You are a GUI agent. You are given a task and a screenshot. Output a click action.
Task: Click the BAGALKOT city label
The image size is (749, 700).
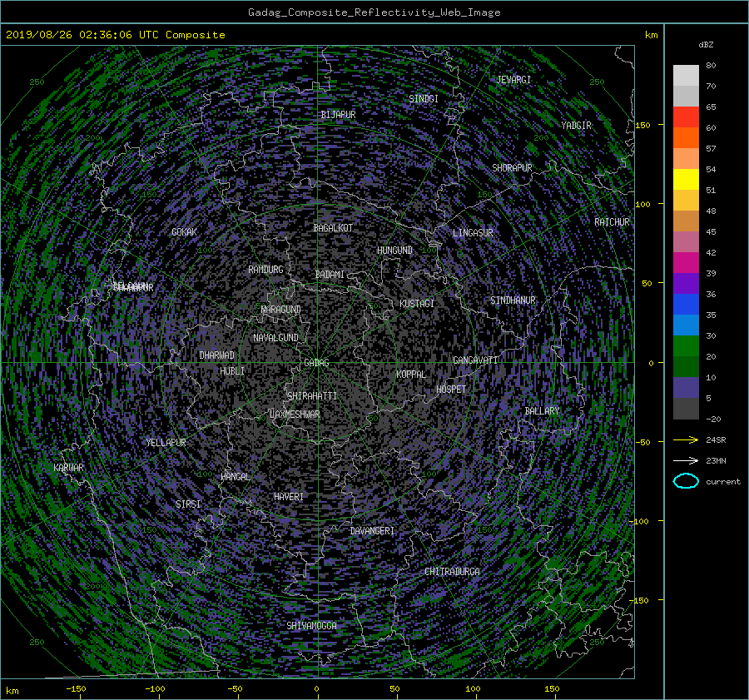[333, 228]
